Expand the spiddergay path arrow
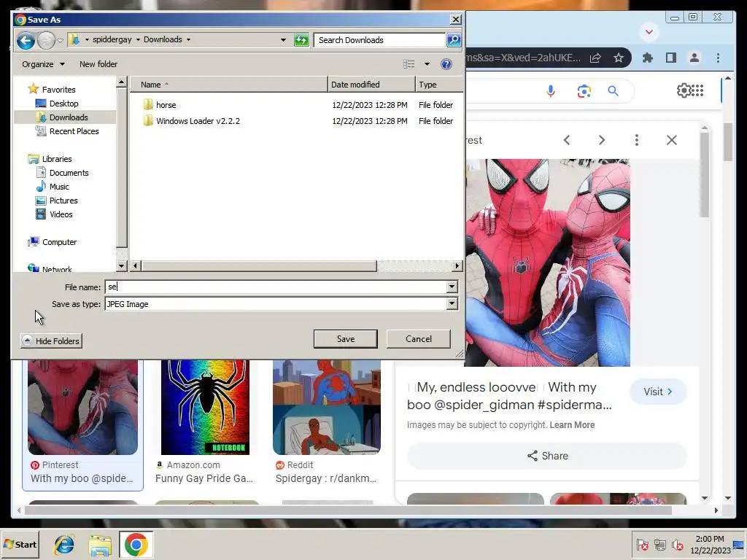This screenshot has width=747, height=560. coord(138,39)
